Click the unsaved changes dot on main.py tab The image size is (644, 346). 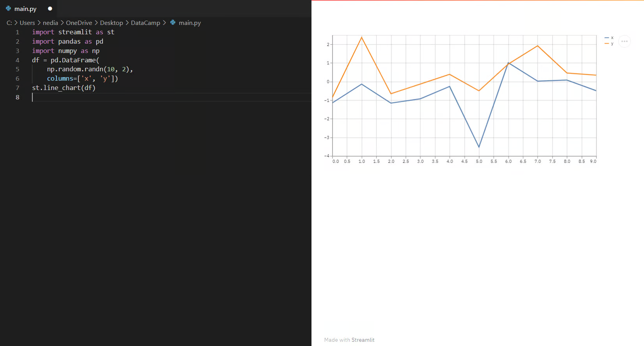point(50,9)
